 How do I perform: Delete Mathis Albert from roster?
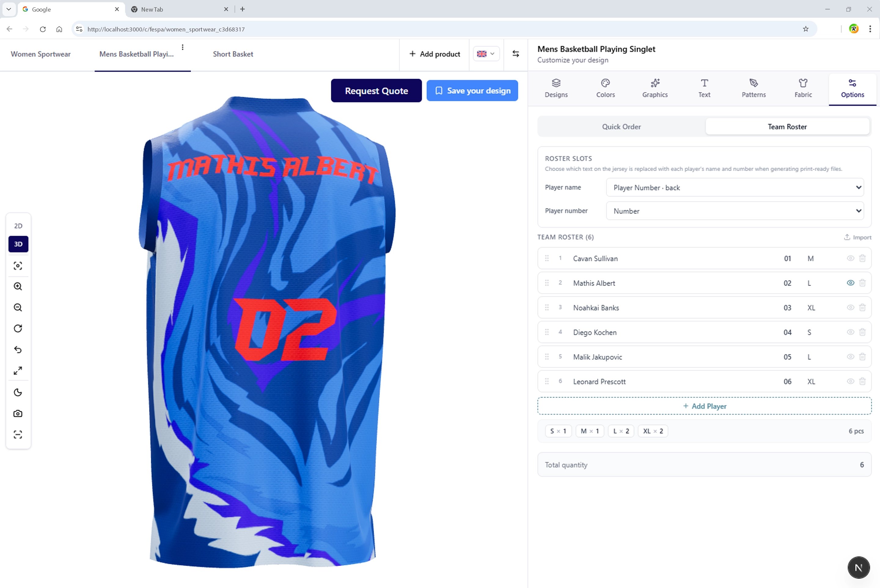862,283
